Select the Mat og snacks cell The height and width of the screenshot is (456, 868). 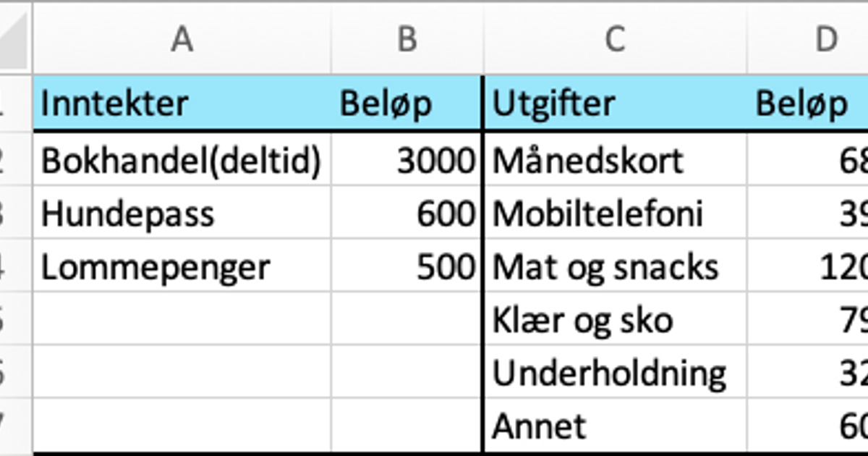(614, 267)
